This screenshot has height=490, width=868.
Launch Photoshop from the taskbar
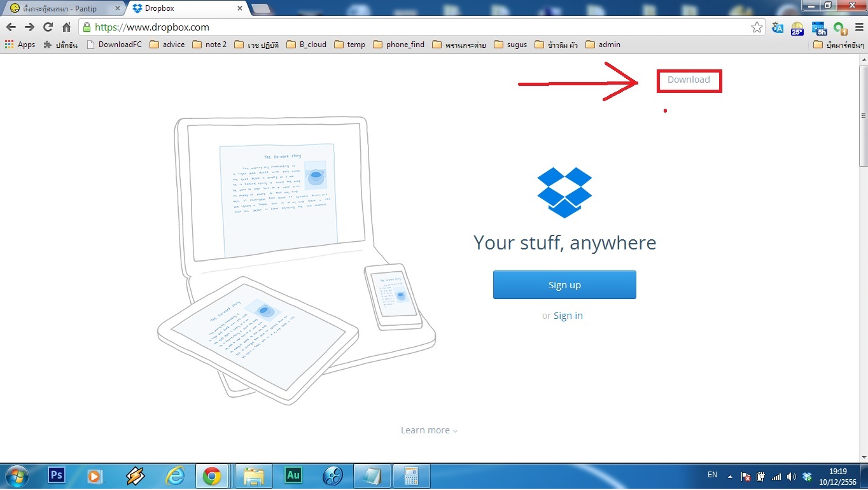(x=57, y=475)
